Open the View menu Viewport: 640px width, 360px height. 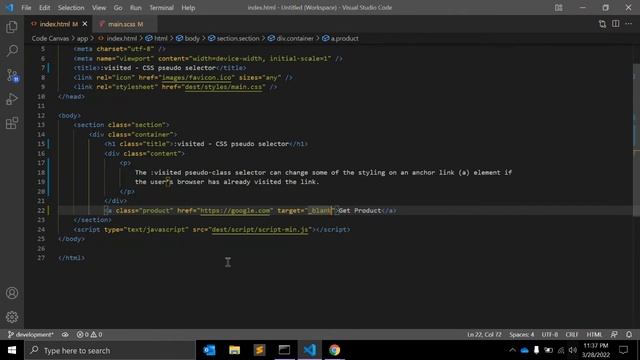click(x=99, y=8)
